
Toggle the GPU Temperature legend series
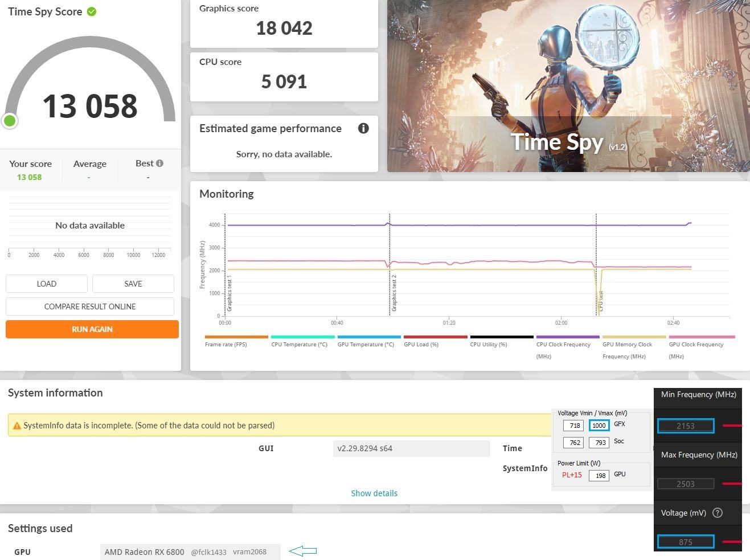pyautogui.click(x=369, y=341)
